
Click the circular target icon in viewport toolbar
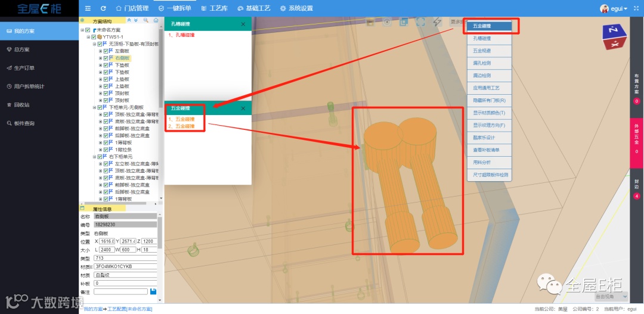pos(387,22)
